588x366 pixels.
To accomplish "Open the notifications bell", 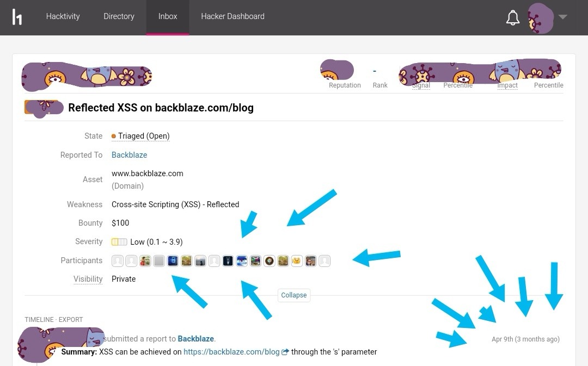I will 513,17.
